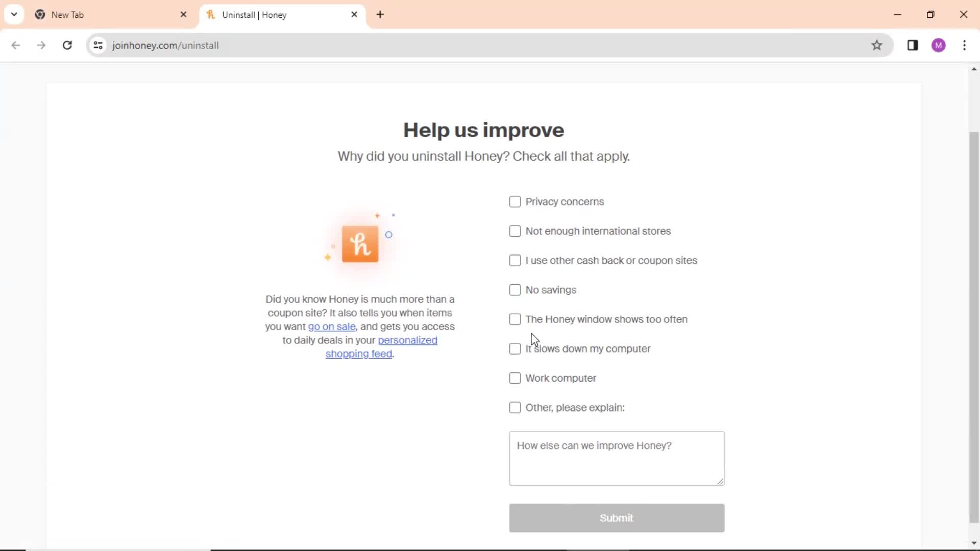Image resolution: width=980 pixels, height=551 pixels.
Task: Switch to the New Tab tab
Action: (x=112, y=15)
